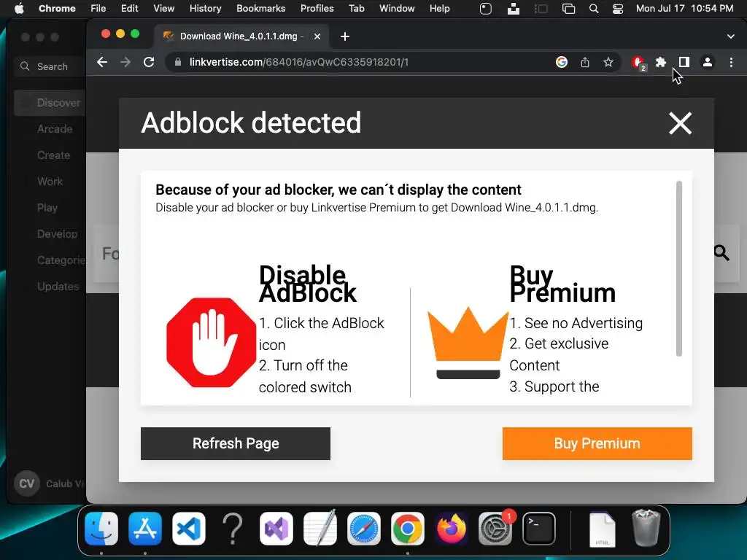Open Firefox from the Dock
Screen dimensions: 747x560
(452, 529)
